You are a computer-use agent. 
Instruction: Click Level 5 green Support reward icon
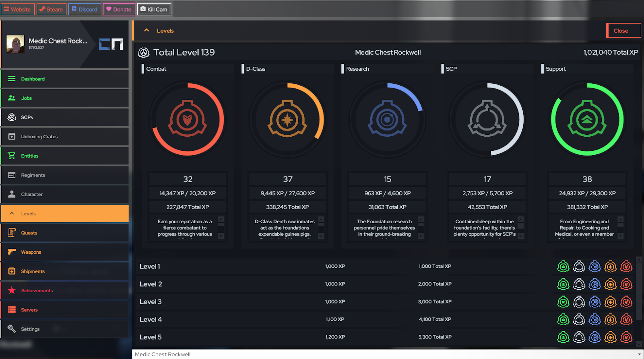tap(563, 337)
